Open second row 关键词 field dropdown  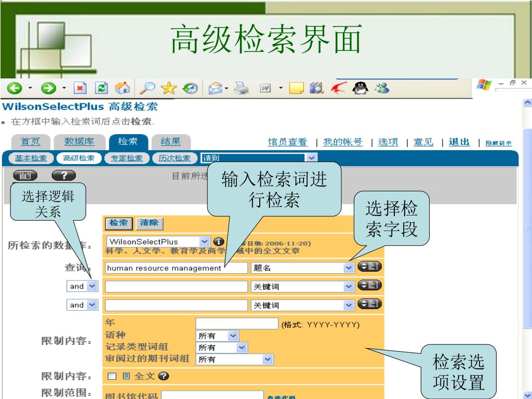pyautogui.click(x=349, y=287)
